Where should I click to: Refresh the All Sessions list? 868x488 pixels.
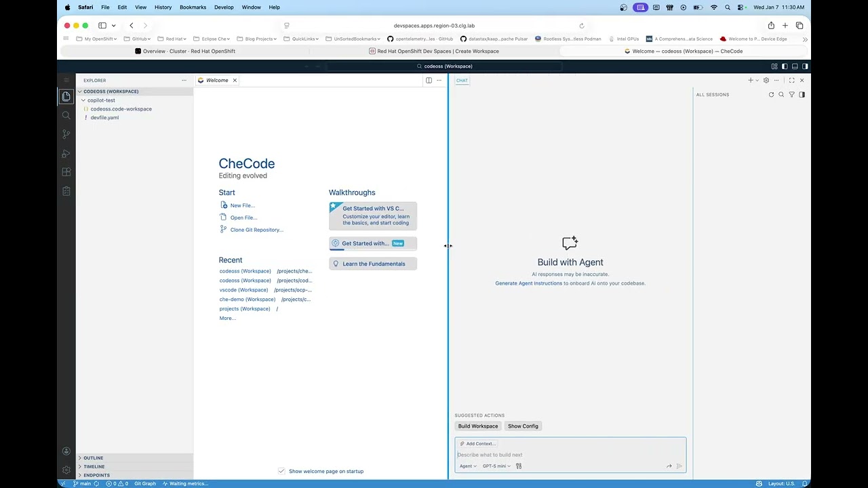(x=771, y=95)
